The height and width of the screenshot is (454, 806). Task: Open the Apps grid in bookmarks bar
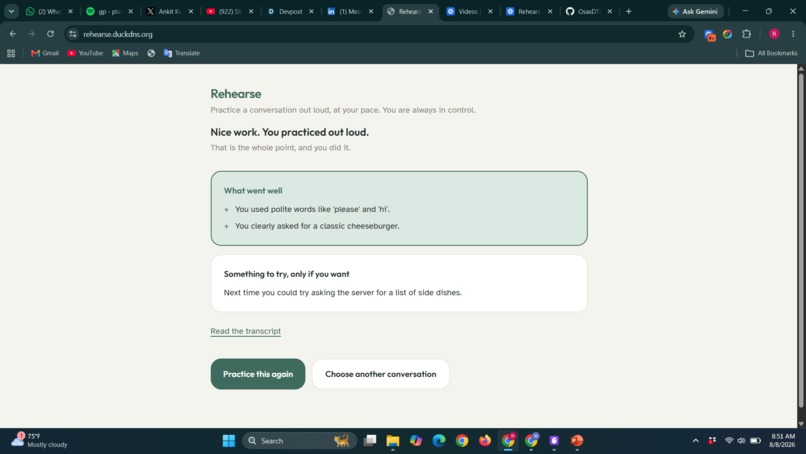(x=11, y=53)
